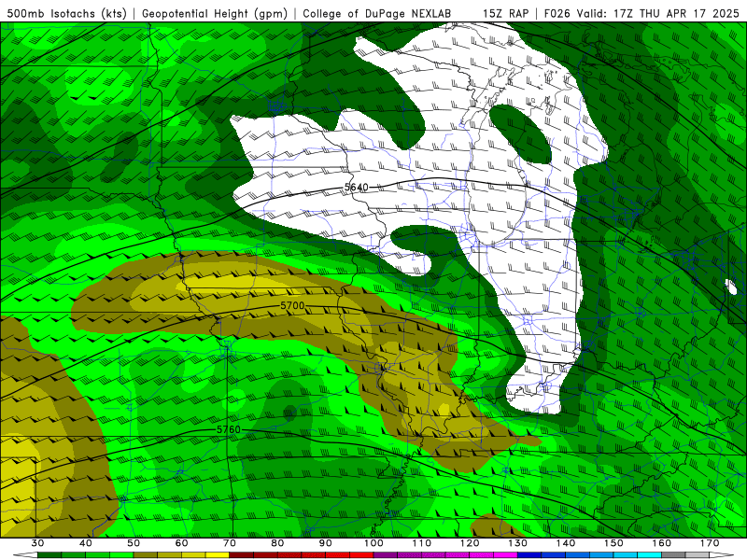Click the 90 knot color scale label
Image resolution: width=747 pixels, height=560 pixels.
coord(325,543)
